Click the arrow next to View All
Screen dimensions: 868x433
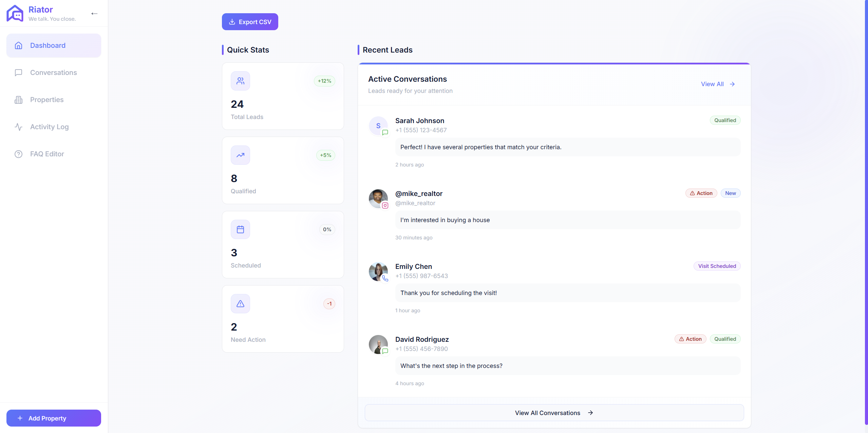point(732,84)
